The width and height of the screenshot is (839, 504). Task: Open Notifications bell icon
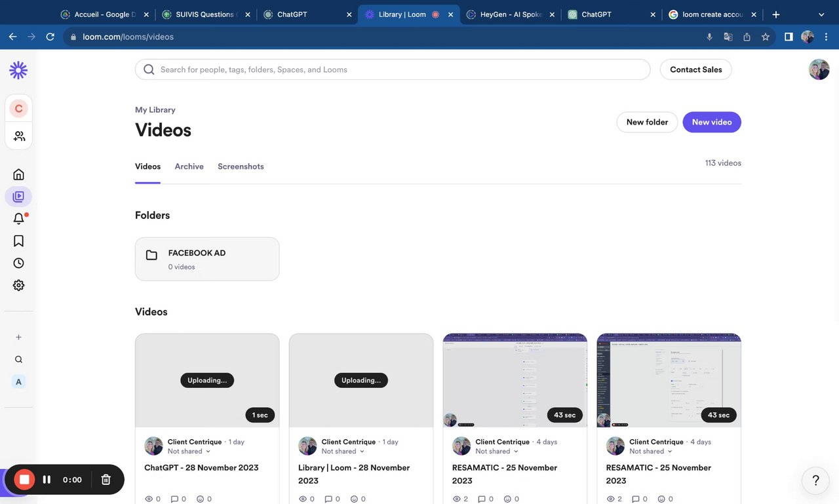pos(19,219)
